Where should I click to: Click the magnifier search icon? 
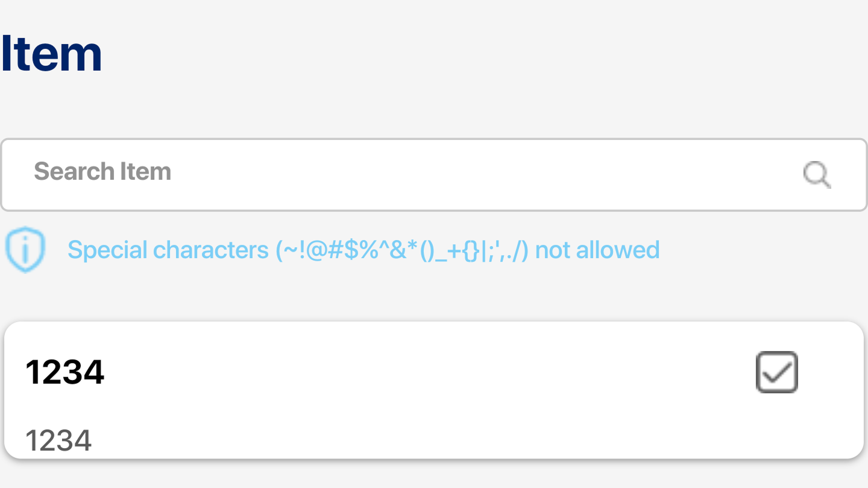pos(817,175)
